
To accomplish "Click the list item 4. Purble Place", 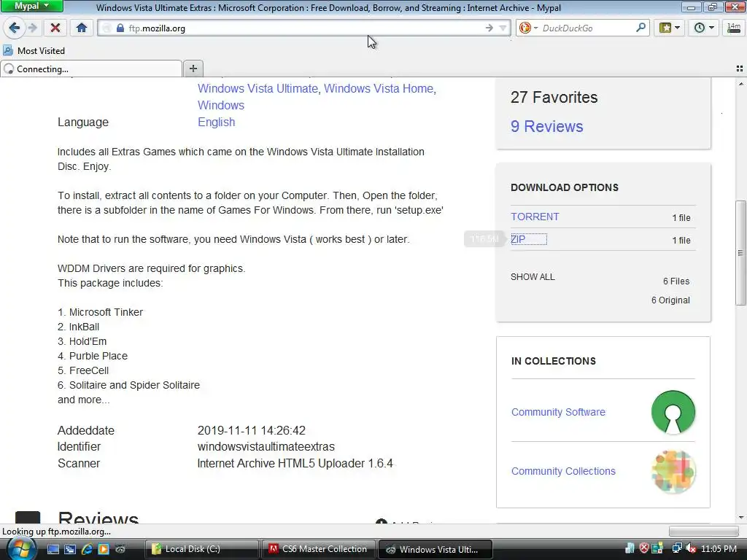I will [93, 356].
